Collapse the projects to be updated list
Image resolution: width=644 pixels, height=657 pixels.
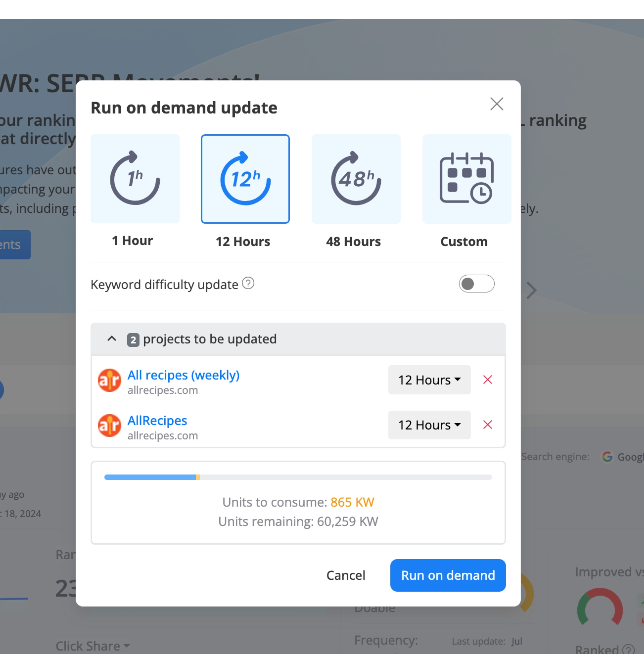[112, 339]
